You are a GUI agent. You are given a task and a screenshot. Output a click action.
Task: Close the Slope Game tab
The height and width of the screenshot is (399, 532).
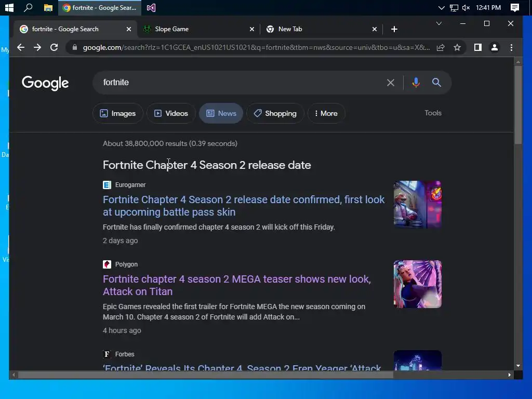[x=252, y=29]
